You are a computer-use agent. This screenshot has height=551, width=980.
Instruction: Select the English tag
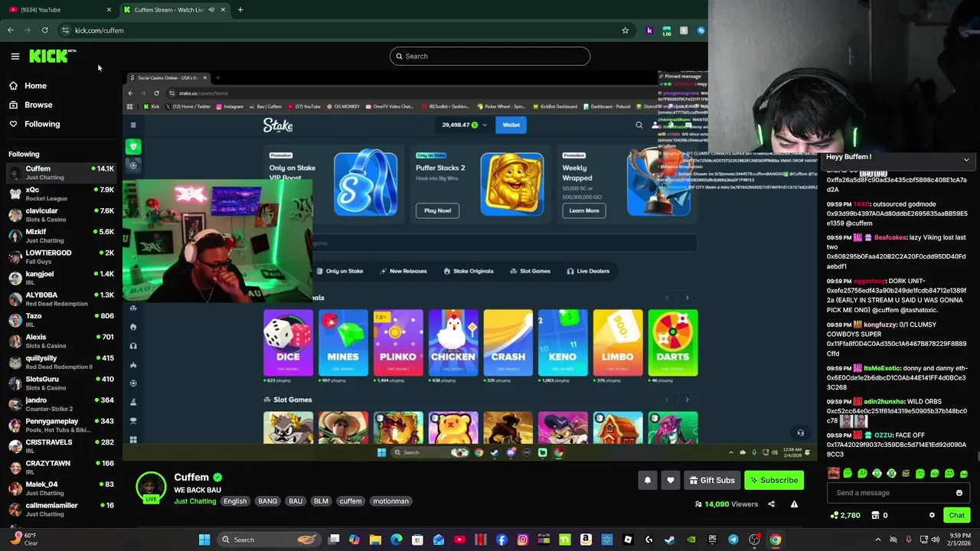pos(235,501)
